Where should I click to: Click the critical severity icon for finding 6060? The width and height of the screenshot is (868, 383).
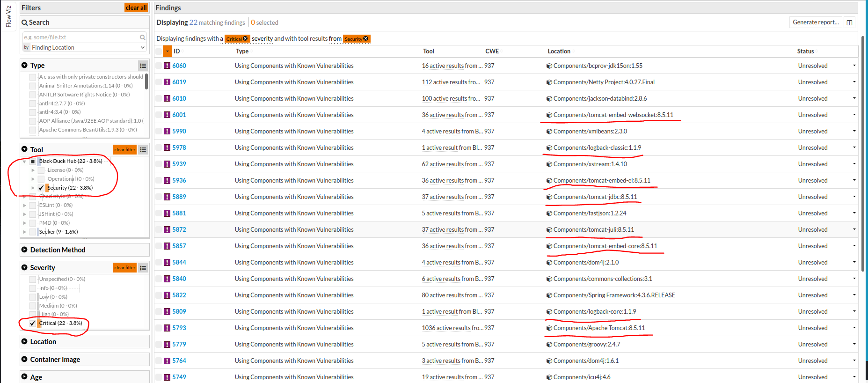point(167,66)
